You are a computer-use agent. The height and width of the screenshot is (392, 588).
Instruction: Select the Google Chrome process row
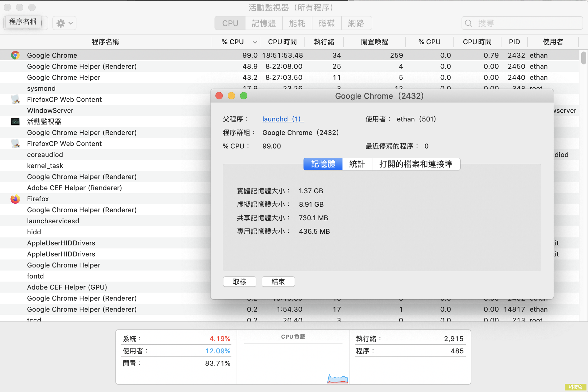coord(289,55)
